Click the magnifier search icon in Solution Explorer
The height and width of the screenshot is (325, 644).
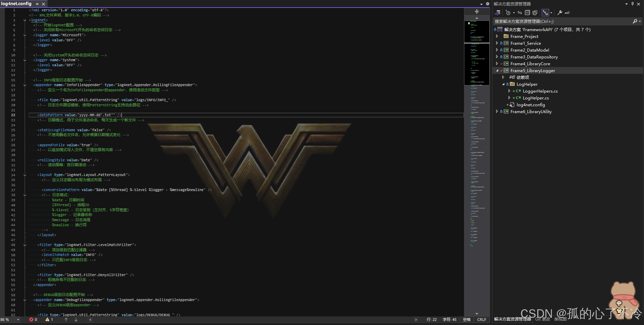635,21
